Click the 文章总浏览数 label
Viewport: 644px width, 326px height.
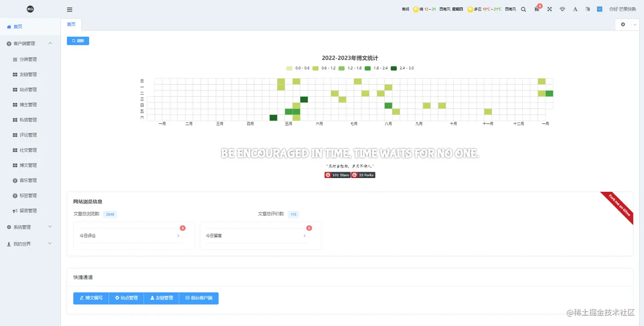point(87,214)
